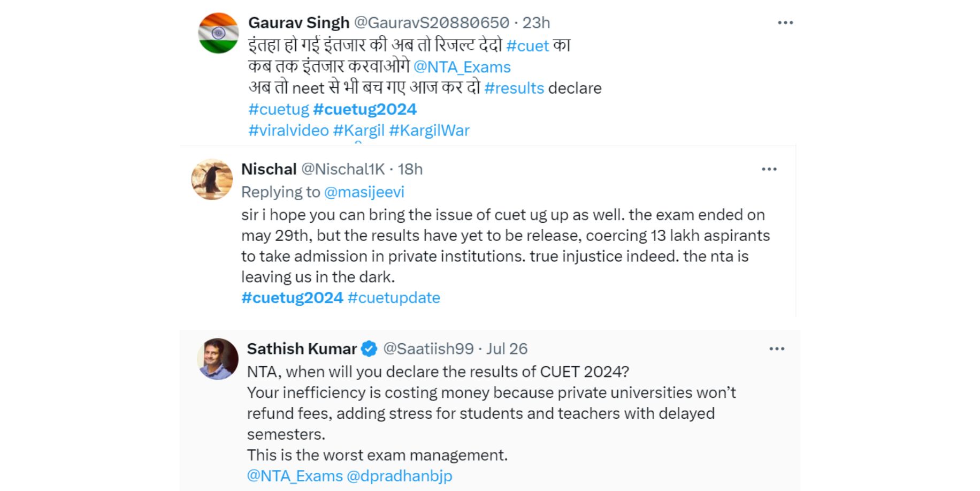Open the more options menu on Nischal's tweet

(770, 169)
